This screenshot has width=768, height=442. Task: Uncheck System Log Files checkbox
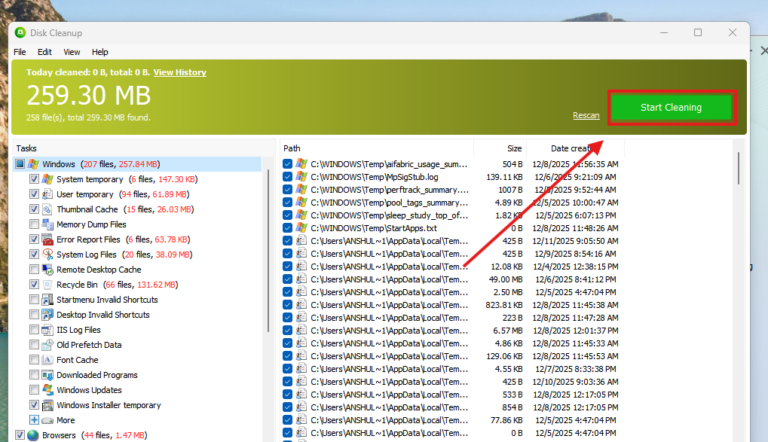[x=34, y=255]
